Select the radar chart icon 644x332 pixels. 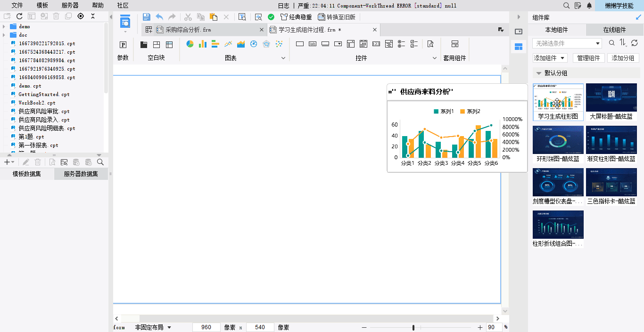(266, 44)
